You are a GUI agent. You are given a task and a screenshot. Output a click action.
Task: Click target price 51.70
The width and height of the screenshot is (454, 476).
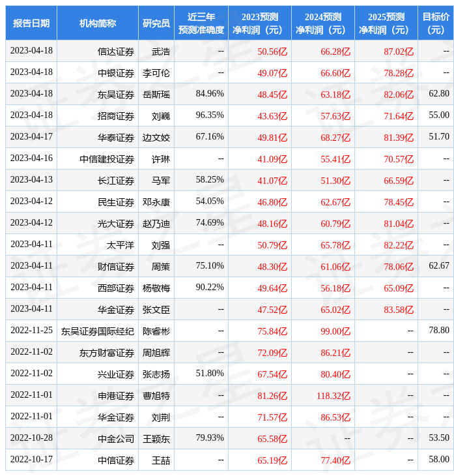(439, 137)
